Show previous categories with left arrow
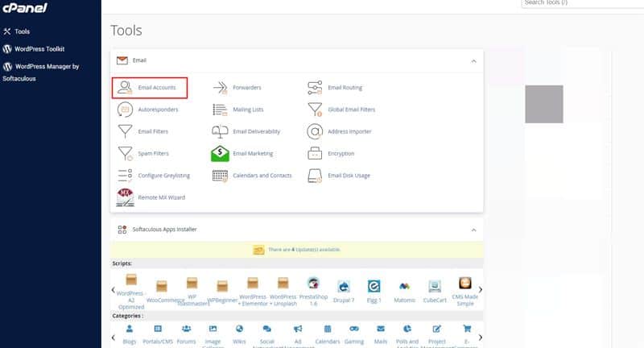Viewport: 644px width, 348px height. (x=114, y=338)
